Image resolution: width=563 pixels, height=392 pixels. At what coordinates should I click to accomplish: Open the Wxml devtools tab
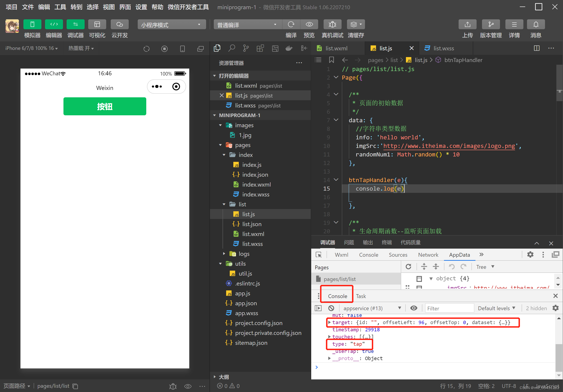341,255
